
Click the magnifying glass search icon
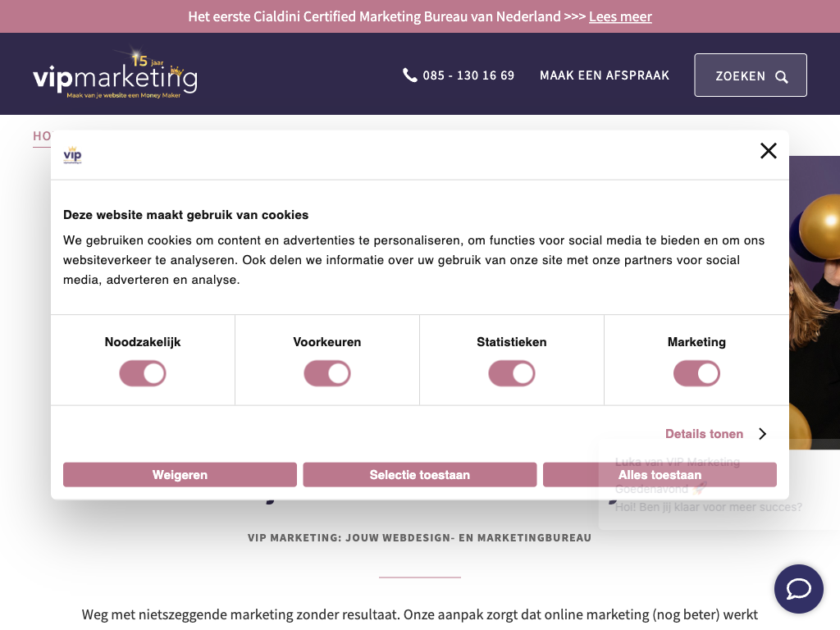pos(782,77)
